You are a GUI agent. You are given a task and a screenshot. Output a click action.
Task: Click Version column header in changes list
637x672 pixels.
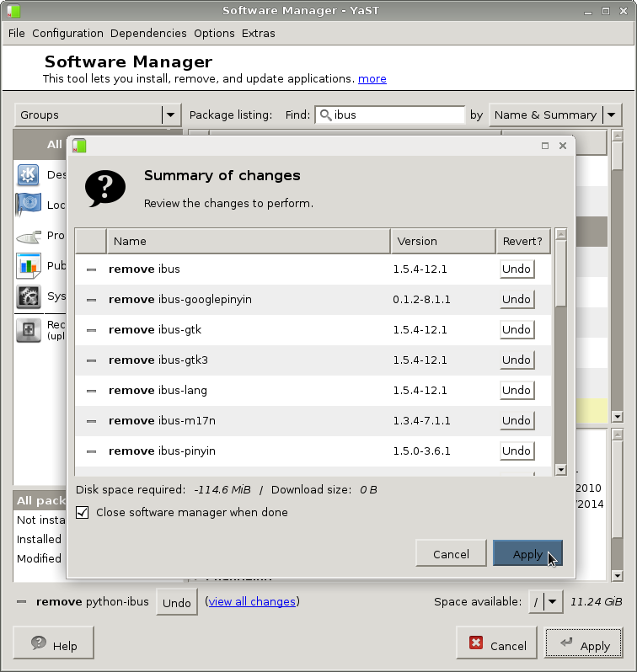click(443, 242)
